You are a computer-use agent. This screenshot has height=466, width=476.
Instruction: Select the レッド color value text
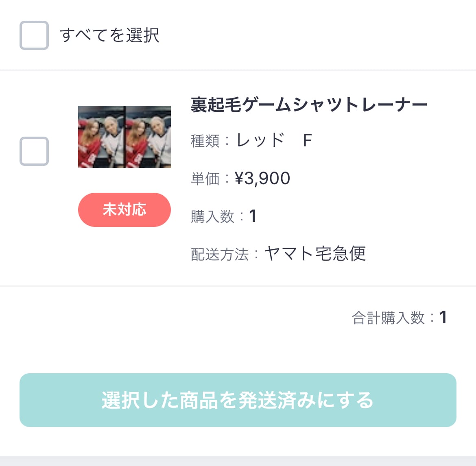[261, 141]
